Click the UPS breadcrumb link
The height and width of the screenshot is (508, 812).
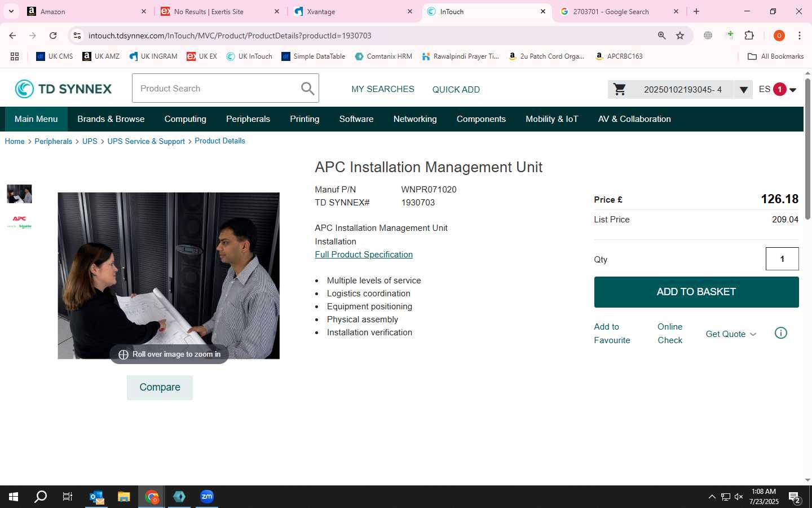[90, 141]
